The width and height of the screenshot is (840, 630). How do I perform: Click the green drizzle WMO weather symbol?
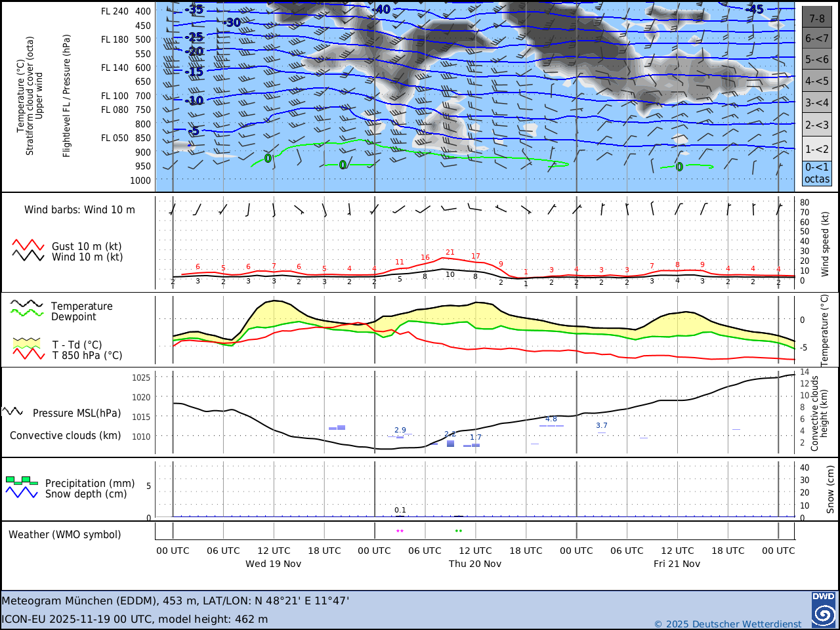tap(459, 531)
